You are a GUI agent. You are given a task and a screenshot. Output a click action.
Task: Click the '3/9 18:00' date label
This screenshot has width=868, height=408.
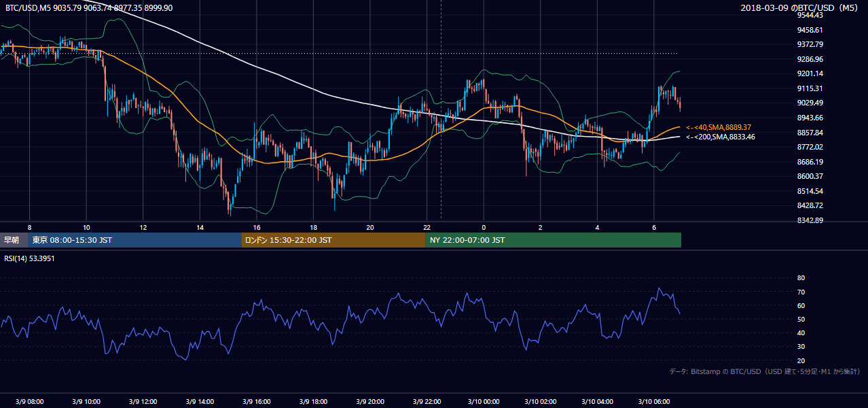(313, 402)
